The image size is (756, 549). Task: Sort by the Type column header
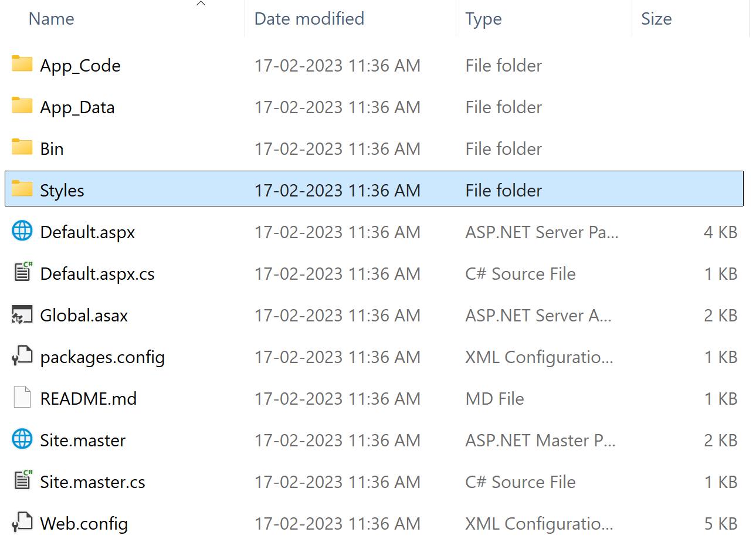(483, 19)
